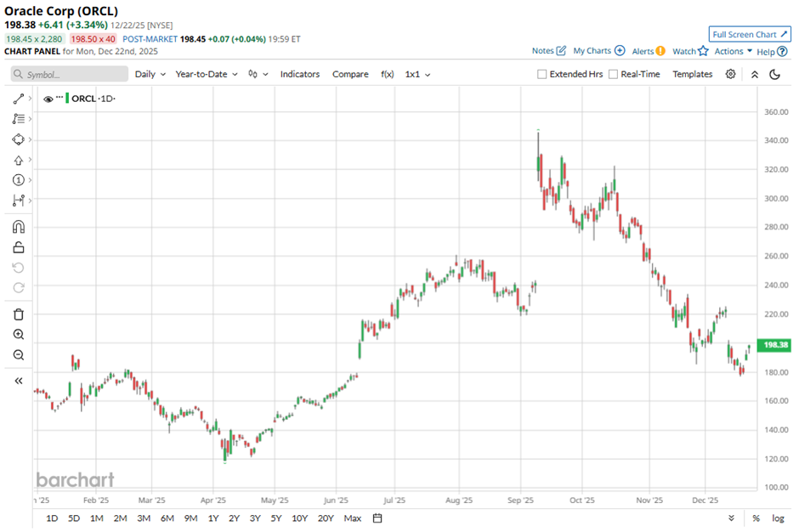Click the Full Screen Chart button
Screen dimensions: 799x532
click(750, 34)
